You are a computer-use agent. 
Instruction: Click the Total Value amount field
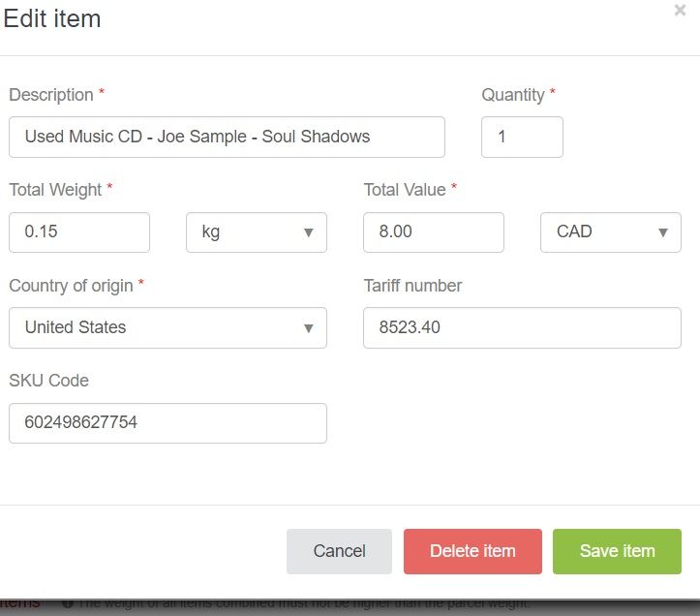point(434,232)
